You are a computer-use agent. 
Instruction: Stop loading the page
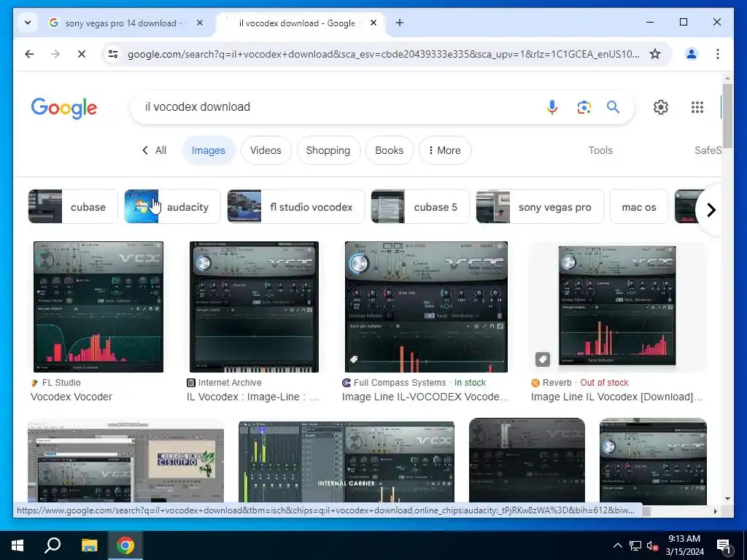coord(82,54)
